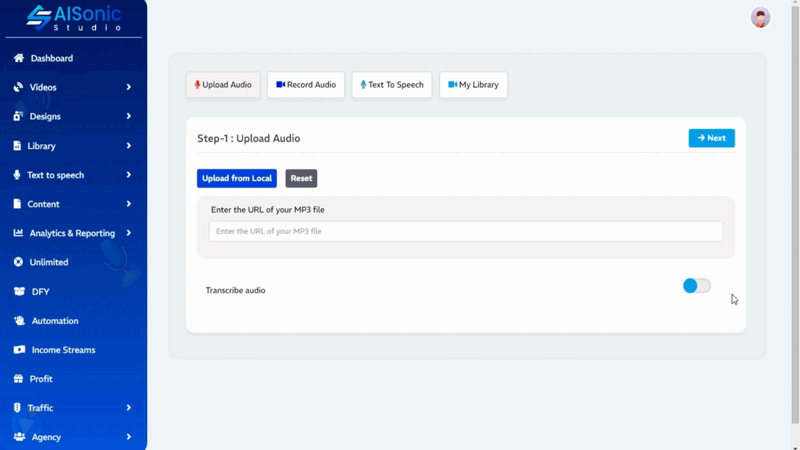
Task: Click the Unlimited sidebar icon
Action: pos(18,262)
